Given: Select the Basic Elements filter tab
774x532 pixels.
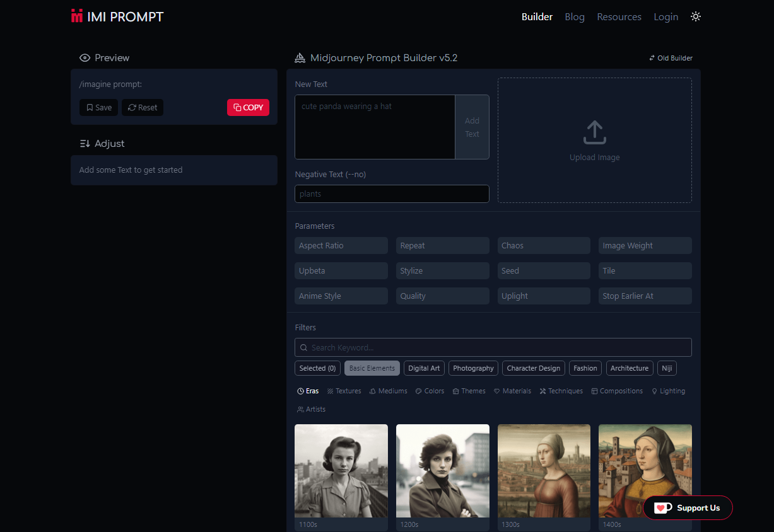Looking at the screenshot, I should click(x=372, y=368).
